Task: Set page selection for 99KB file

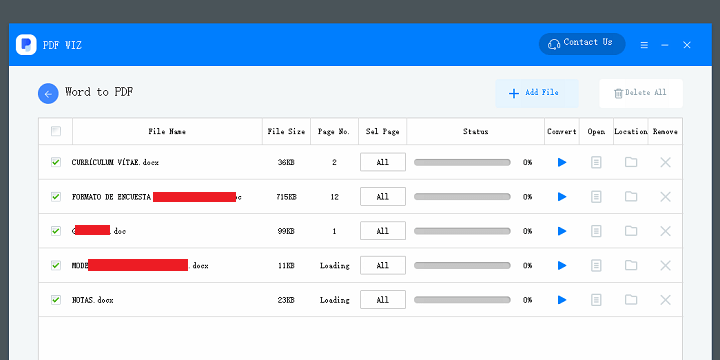Action: (x=383, y=231)
